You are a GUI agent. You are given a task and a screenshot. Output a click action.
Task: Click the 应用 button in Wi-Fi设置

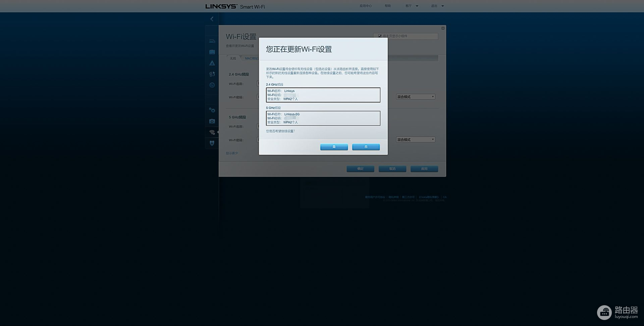pyautogui.click(x=424, y=169)
